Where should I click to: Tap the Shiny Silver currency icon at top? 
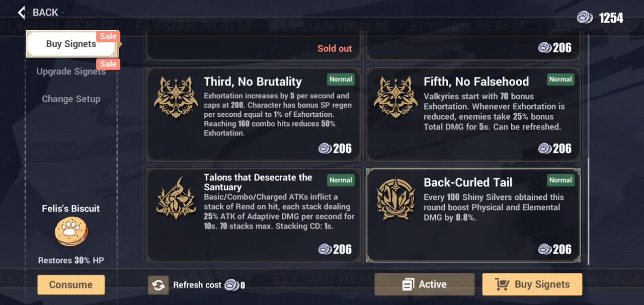click(585, 18)
